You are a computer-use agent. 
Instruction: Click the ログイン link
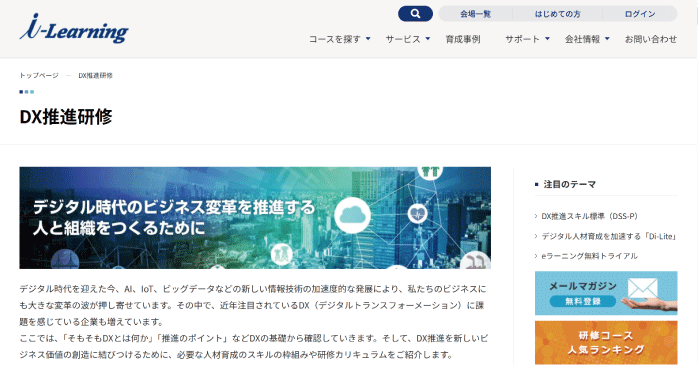coord(640,14)
